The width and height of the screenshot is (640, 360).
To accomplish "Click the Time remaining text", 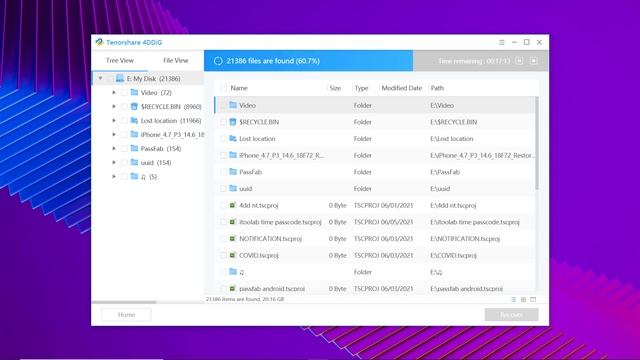I will click(474, 61).
